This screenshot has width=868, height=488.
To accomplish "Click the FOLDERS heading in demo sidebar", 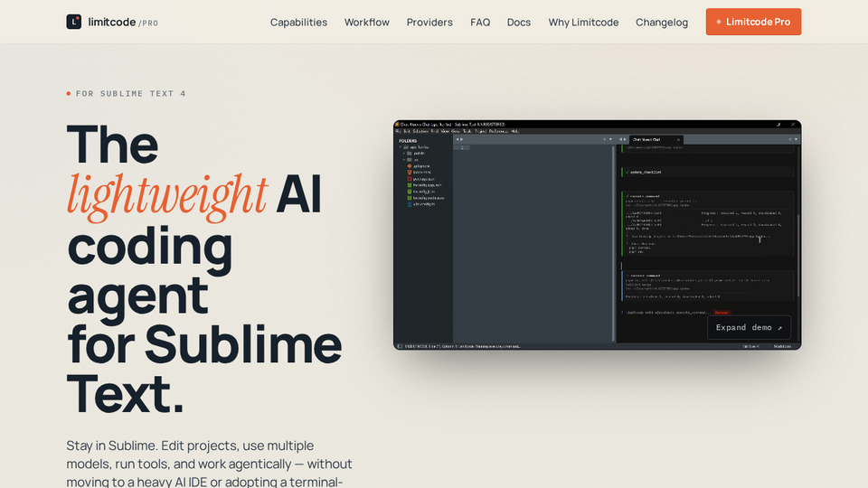I will point(408,141).
